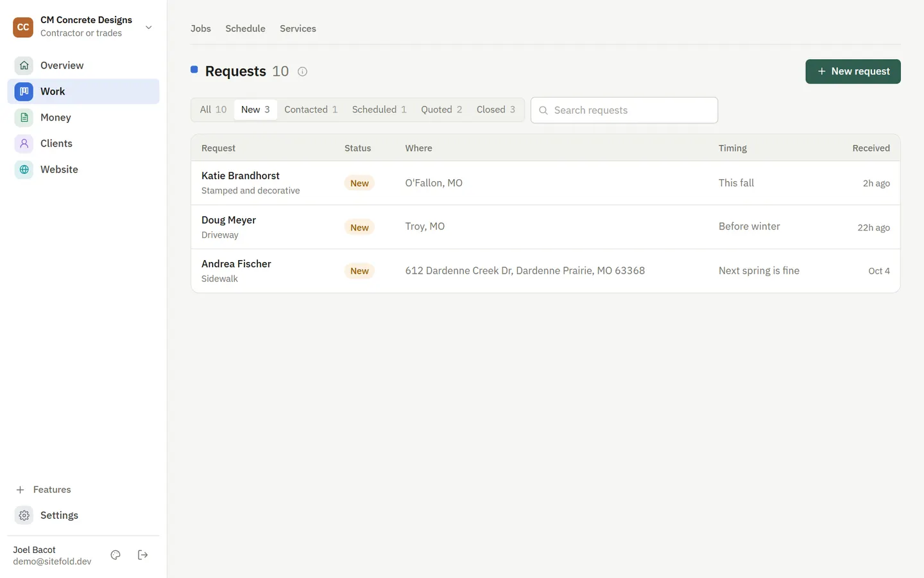Click the magnifier icon in search box
924x578 pixels.
click(x=543, y=110)
